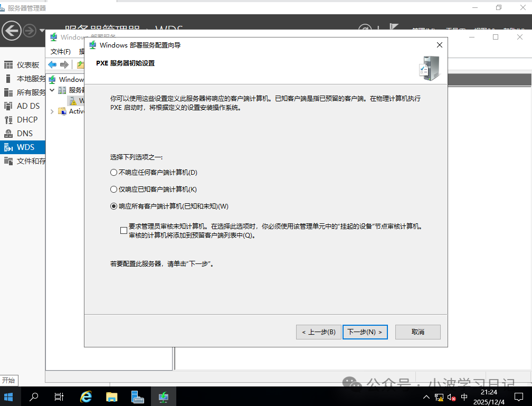
Task: Open AD DS from the sidebar
Action: pos(22,106)
